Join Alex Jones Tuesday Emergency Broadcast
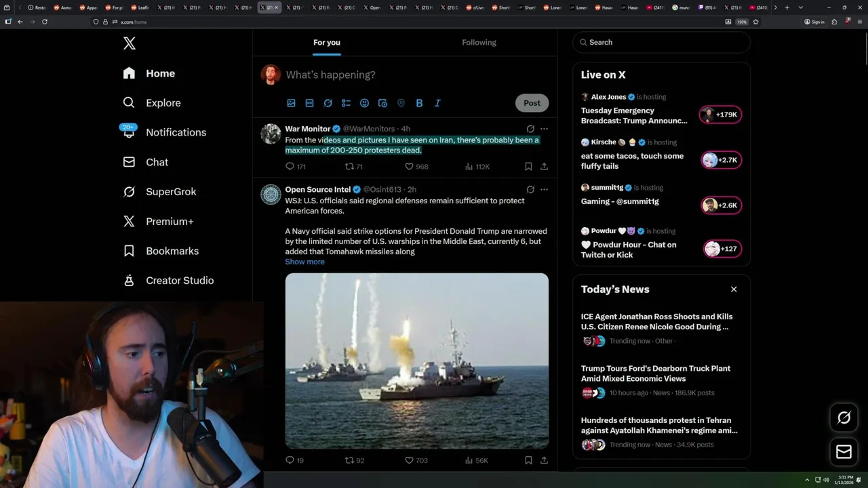This screenshot has width=868, height=488. [634, 116]
